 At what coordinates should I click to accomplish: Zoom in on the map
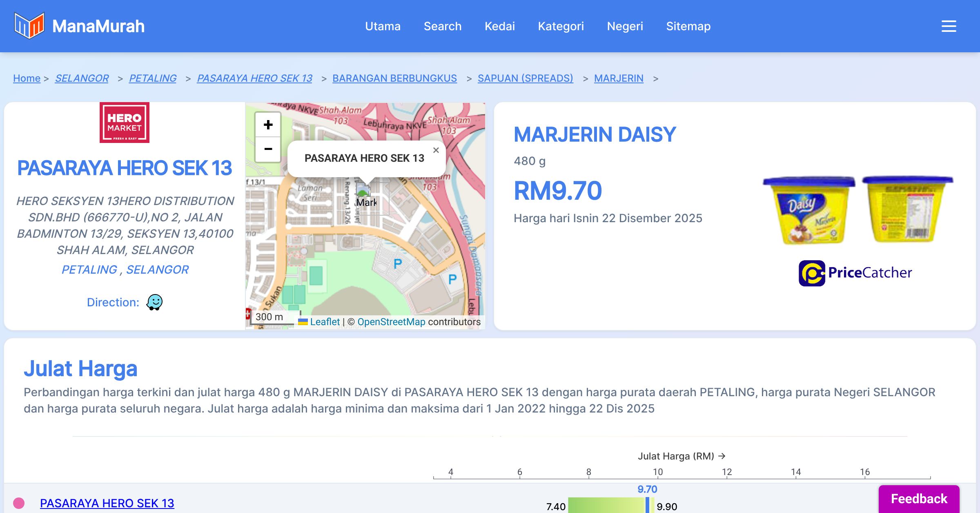click(268, 125)
